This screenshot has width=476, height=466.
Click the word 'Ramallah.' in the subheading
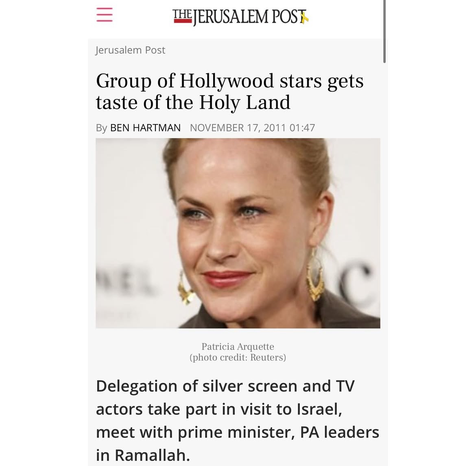(153, 455)
